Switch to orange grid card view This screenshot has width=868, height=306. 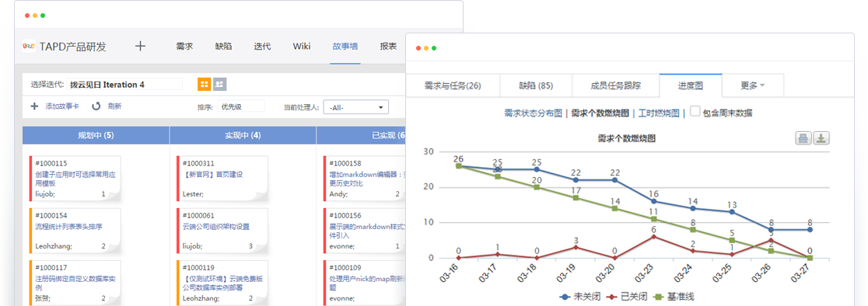[205, 84]
